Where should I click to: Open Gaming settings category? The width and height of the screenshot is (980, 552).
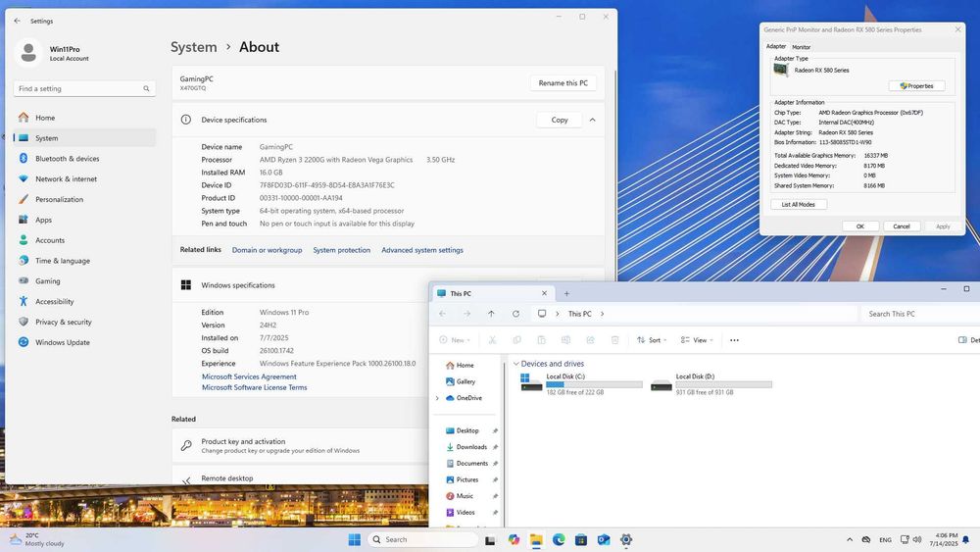tap(84, 281)
